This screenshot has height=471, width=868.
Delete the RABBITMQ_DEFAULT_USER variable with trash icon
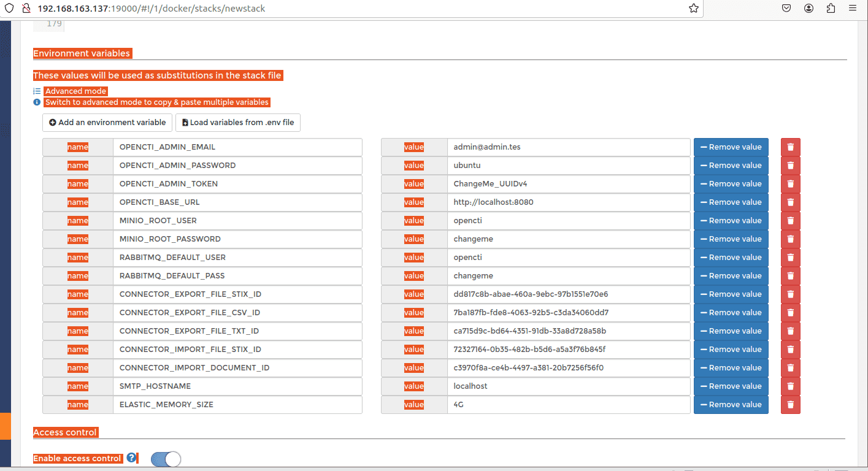click(790, 258)
